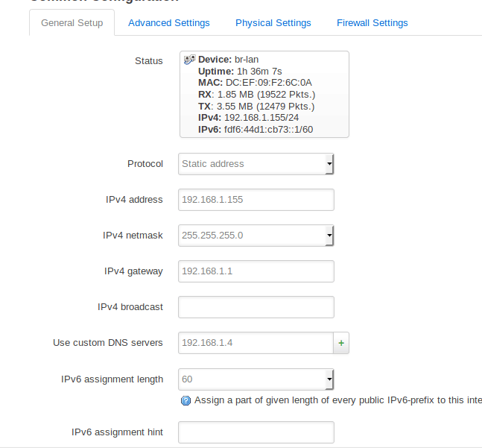Click the br-lan device icon in Status
The image size is (482, 448).
(x=189, y=60)
